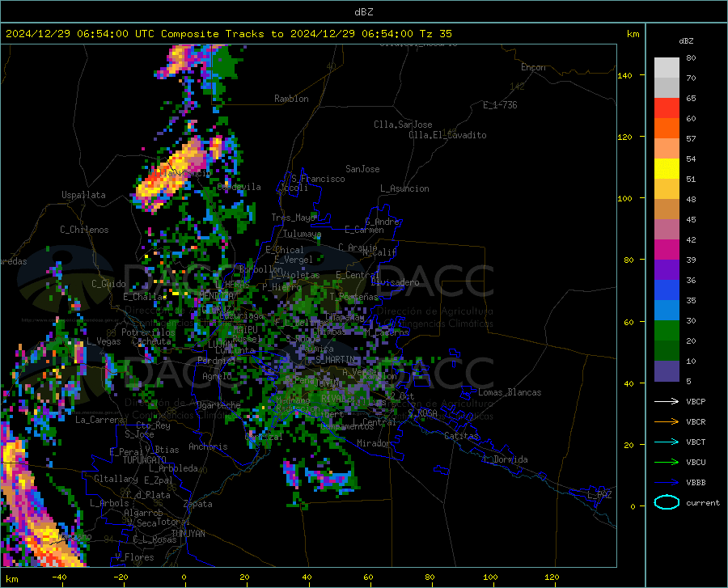Click the TUNUYAN map label
Screen dimensions: 728x588
[x=188, y=534]
